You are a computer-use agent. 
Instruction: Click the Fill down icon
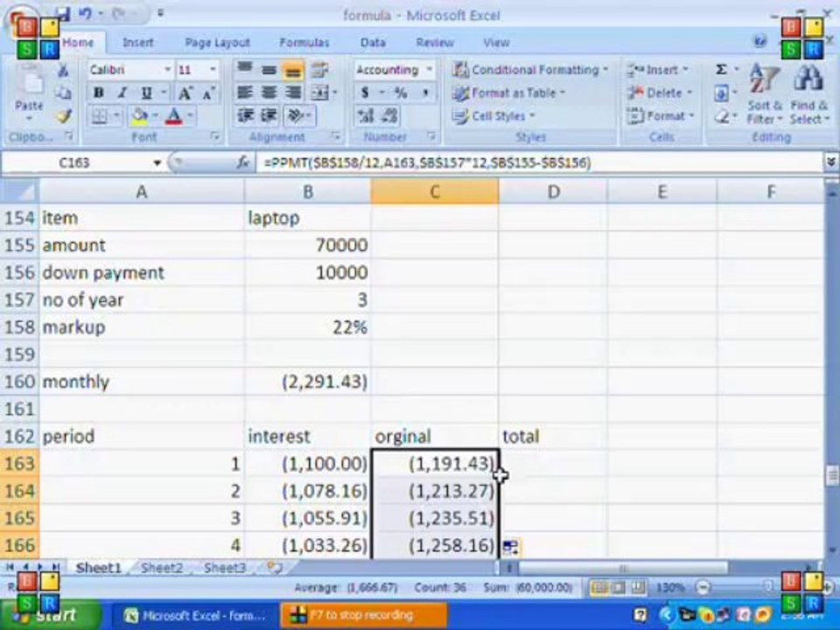point(721,94)
